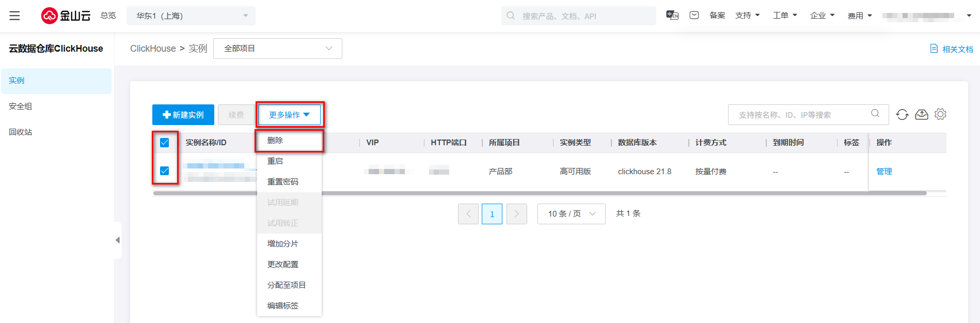
Task: Open the hamburger navigation menu
Action: 14,16
